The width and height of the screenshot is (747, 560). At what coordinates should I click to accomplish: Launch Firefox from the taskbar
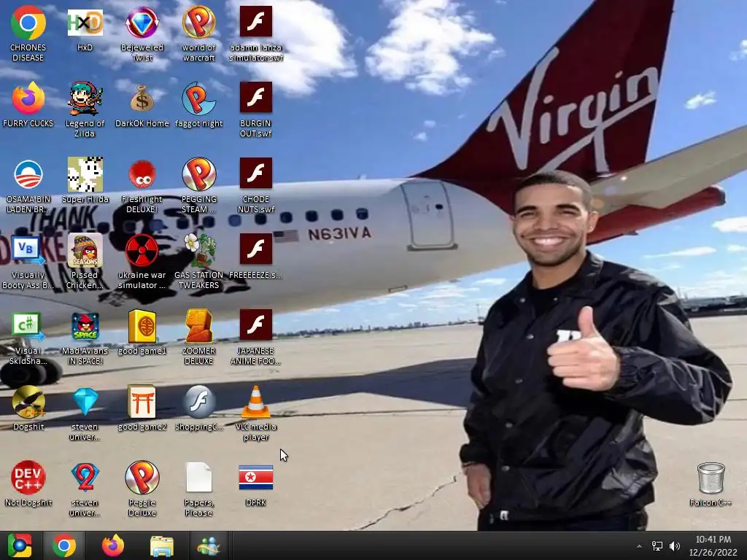(113, 545)
